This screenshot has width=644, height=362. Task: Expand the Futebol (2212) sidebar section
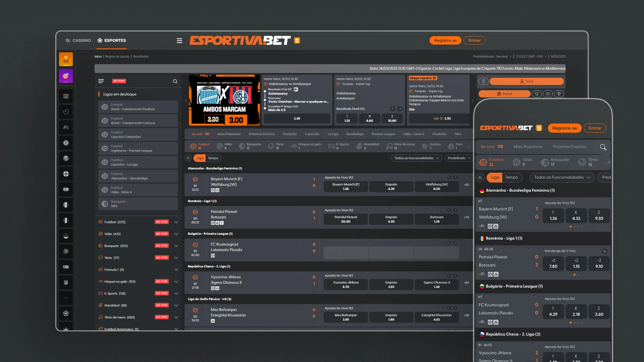coord(176,222)
